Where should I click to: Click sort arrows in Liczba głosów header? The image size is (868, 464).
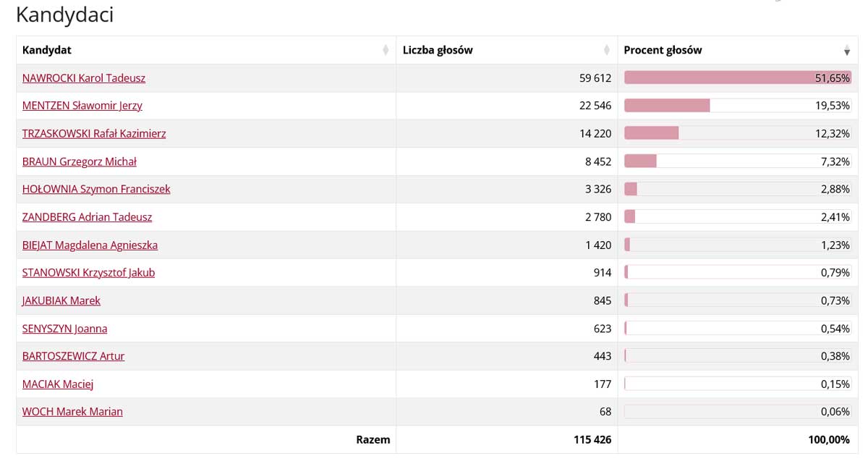607,51
